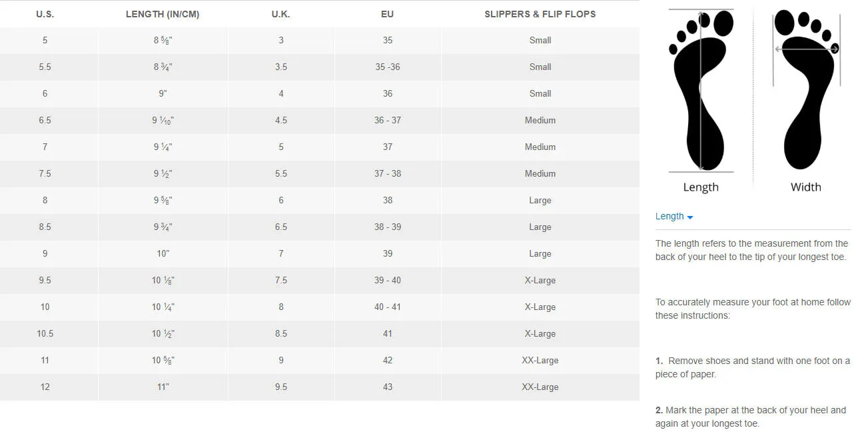Click the small arrow beside Length
868x436 pixels.
pyautogui.click(x=690, y=217)
